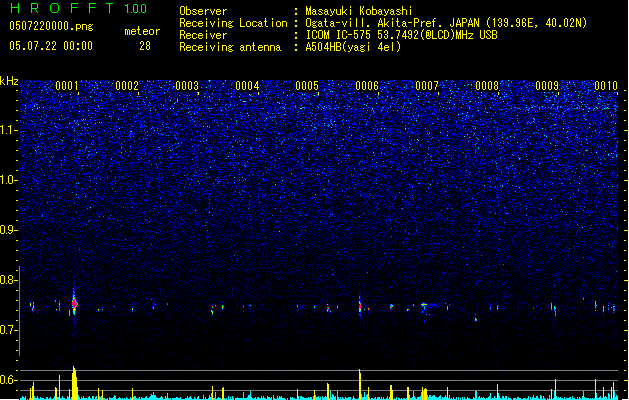Click the meteor label
The width and height of the screenshot is (629, 400).
[142, 31]
